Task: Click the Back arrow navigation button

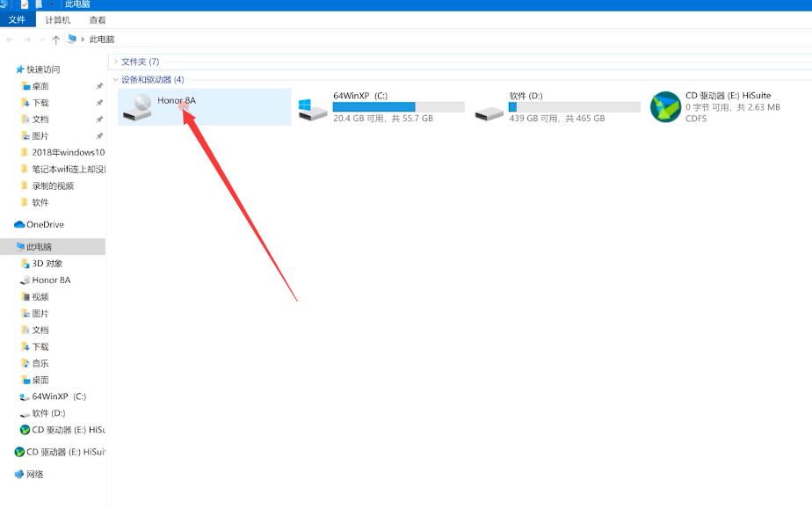Action: point(10,40)
